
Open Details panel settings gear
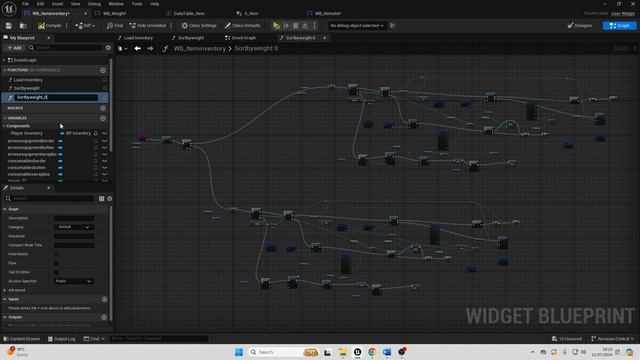tap(110, 198)
